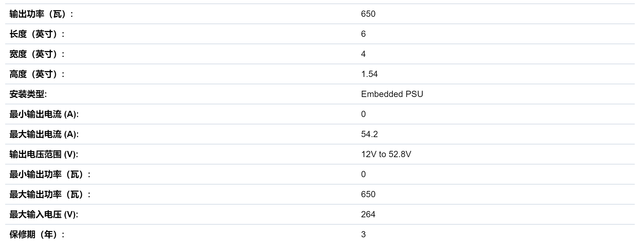Select the Embedded PSU value
The width and height of the screenshot is (644, 243).
(392, 94)
